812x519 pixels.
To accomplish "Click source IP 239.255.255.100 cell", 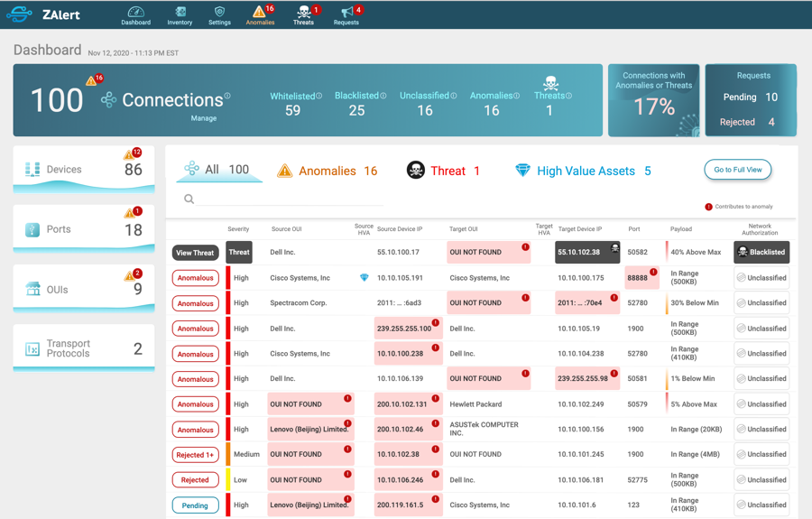I will tap(408, 329).
